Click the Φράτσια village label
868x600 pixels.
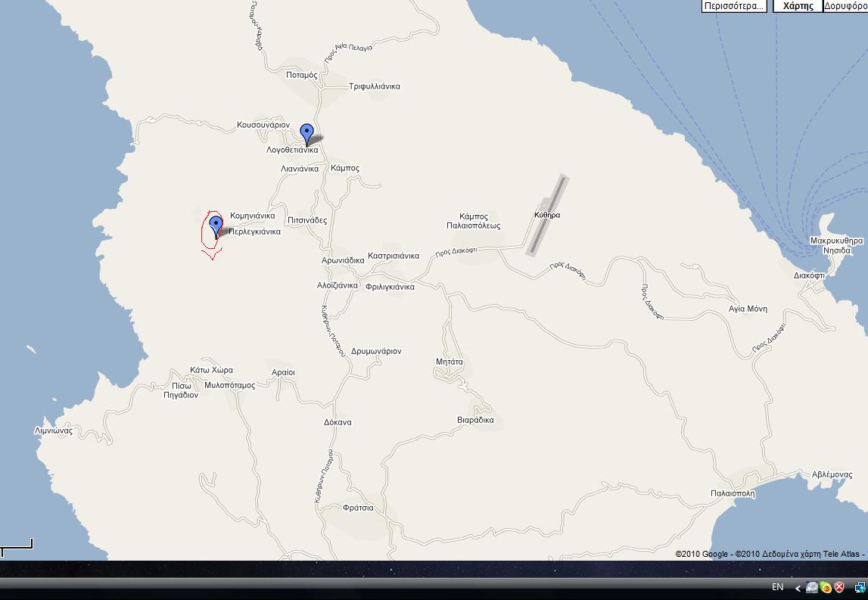(358, 508)
